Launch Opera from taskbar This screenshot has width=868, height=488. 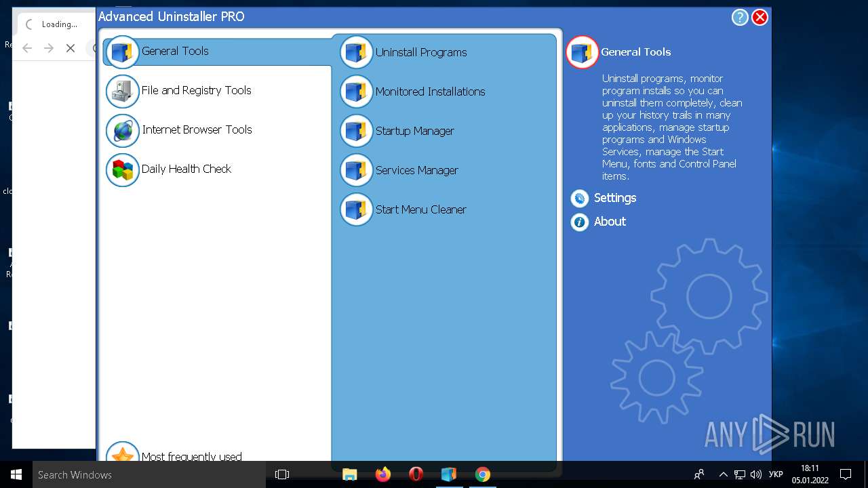click(416, 474)
